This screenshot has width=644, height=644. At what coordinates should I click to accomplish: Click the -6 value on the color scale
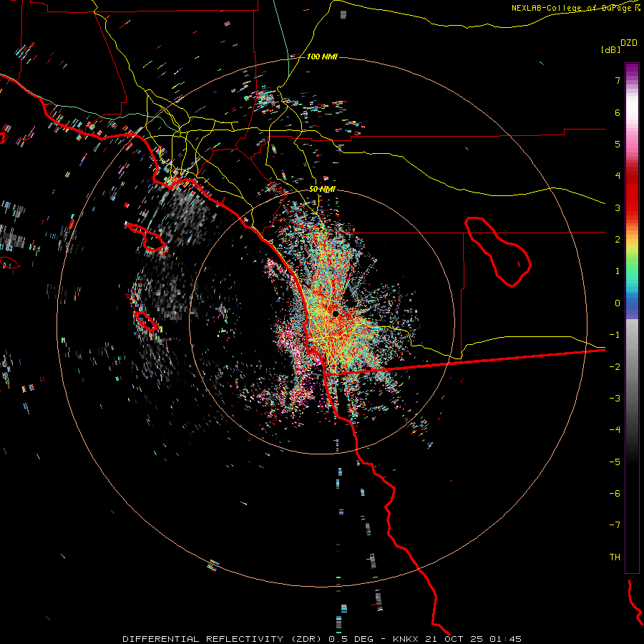point(615,494)
